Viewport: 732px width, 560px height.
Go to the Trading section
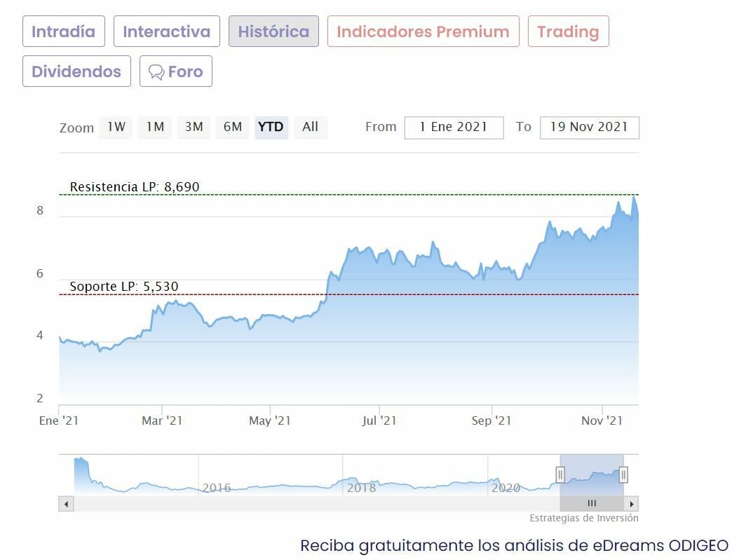pyautogui.click(x=568, y=32)
